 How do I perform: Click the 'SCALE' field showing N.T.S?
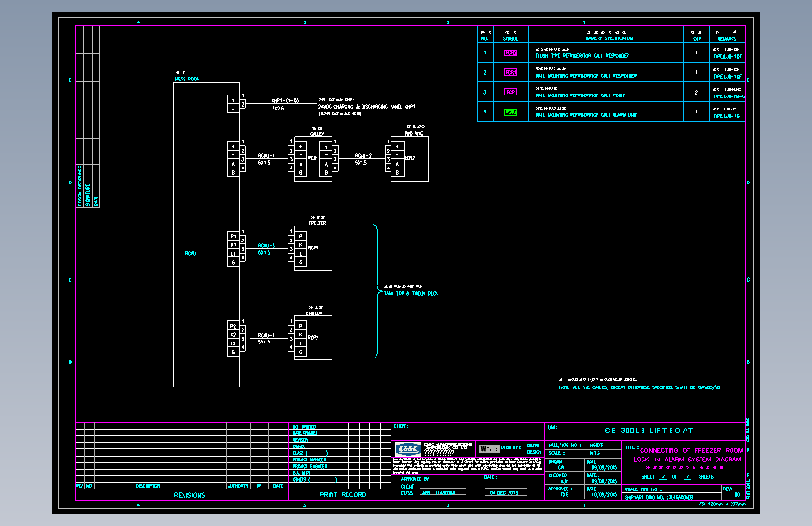click(x=583, y=453)
